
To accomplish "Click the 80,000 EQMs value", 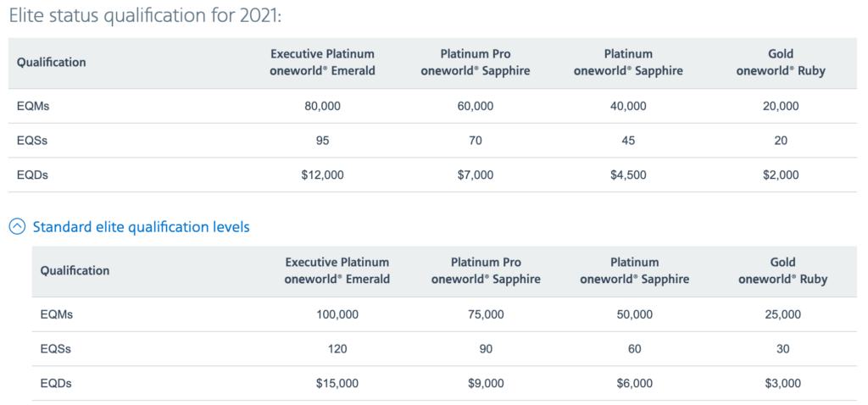I will 323,106.
